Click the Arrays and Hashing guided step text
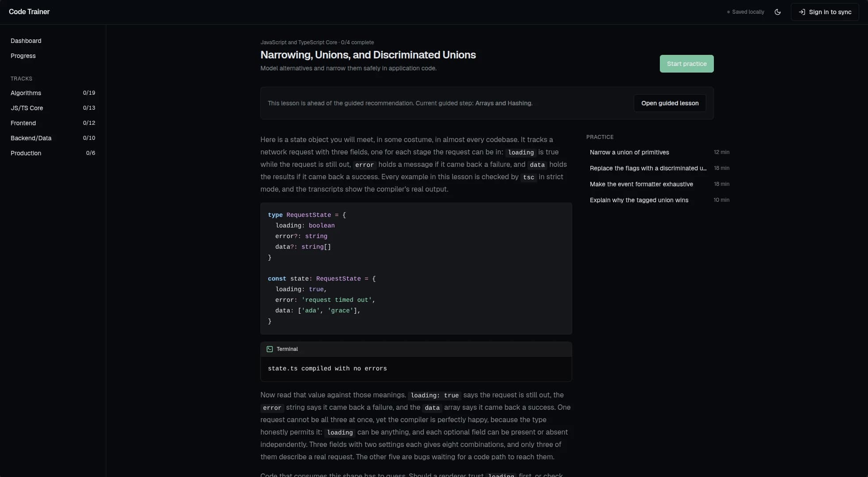The image size is (868, 477). point(504,103)
